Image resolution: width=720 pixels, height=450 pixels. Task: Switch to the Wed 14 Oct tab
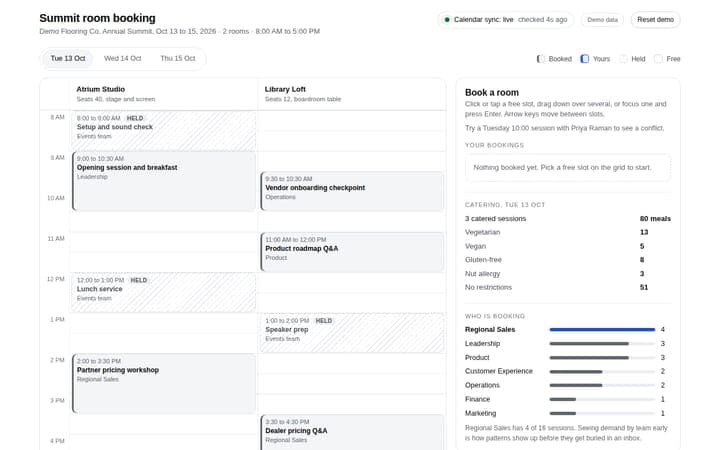point(123,58)
